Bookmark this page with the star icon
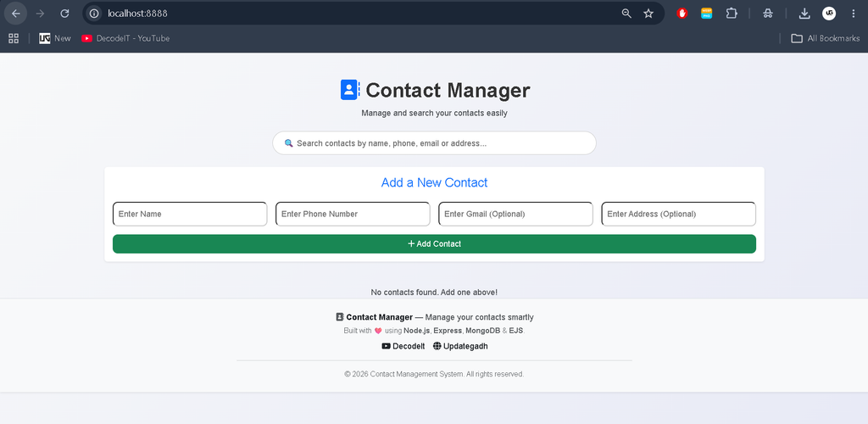The height and width of the screenshot is (424, 868). pos(648,14)
